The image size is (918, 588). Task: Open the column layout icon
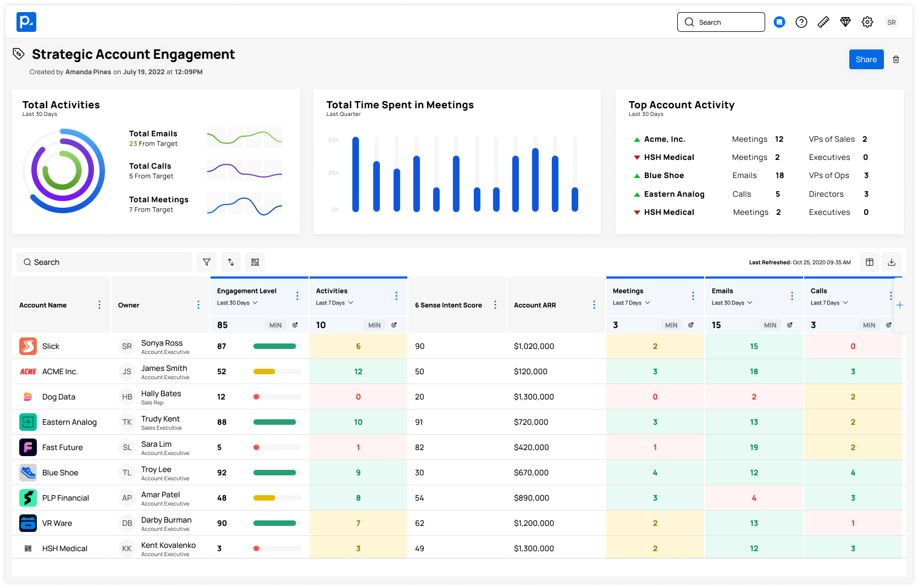[x=870, y=262]
